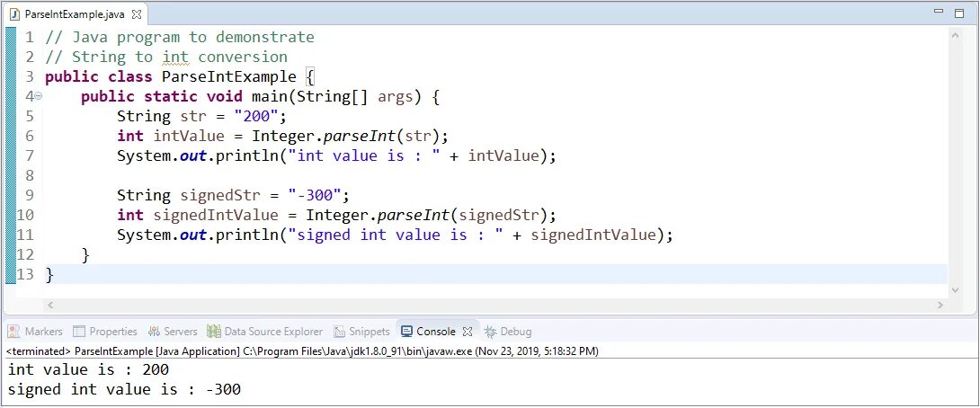Click the closing brace on line 13
Screen dimensions: 980x408
click(x=49, y=275)
